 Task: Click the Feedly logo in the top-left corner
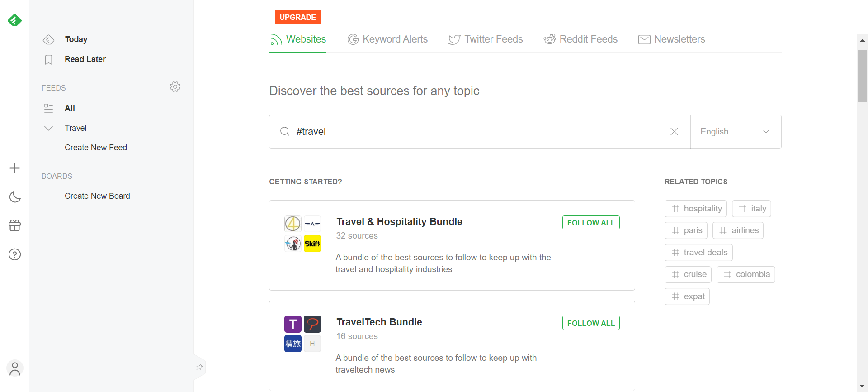tap(14, 20)
